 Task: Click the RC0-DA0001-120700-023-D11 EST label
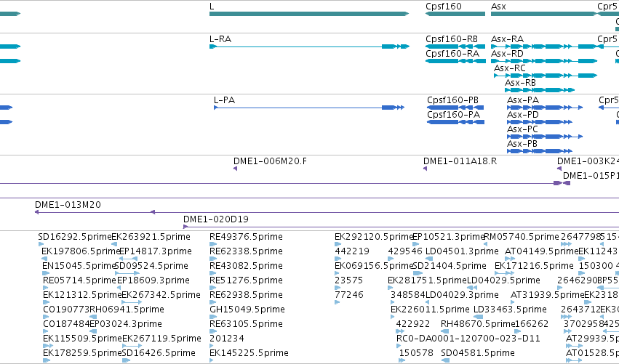pyautogui.click(x=468, y=339)
